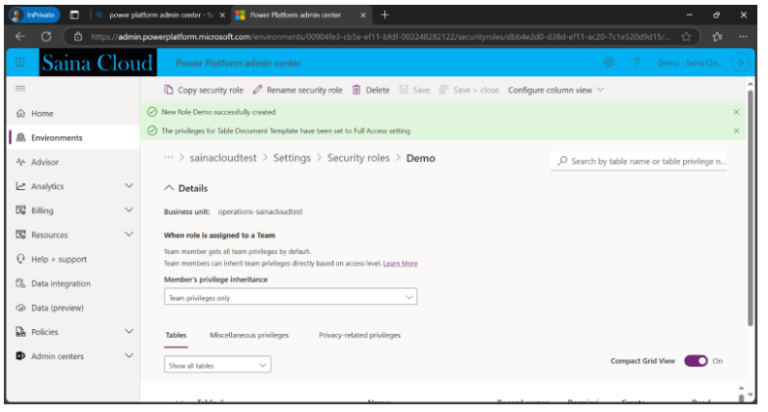Click the browser back arrow
Viewport: 768px width, 412px height.
coord(20,36)
